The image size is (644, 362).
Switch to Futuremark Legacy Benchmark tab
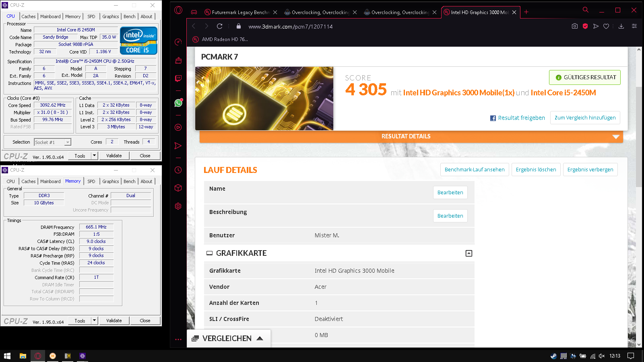click(241, 12)
